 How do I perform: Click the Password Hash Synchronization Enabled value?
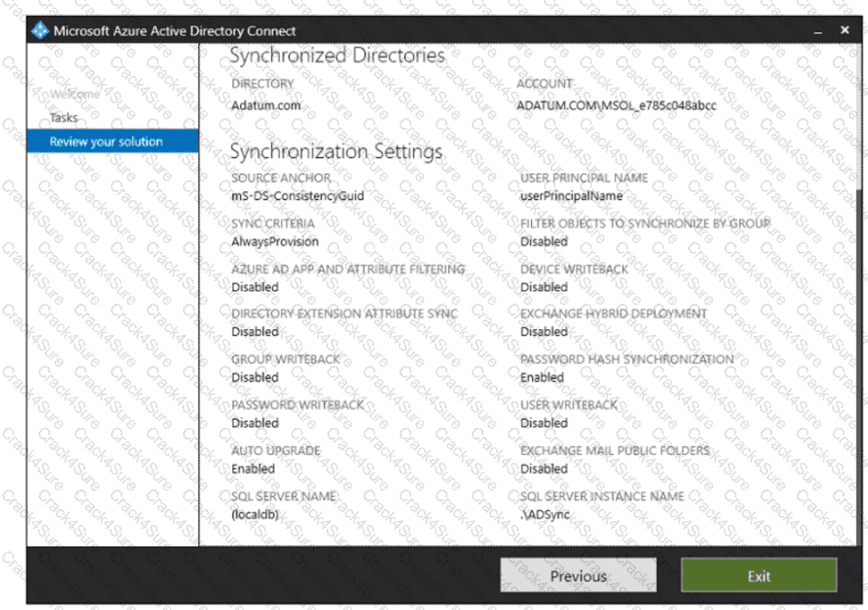pyautogui.click(x=541, y=377)
